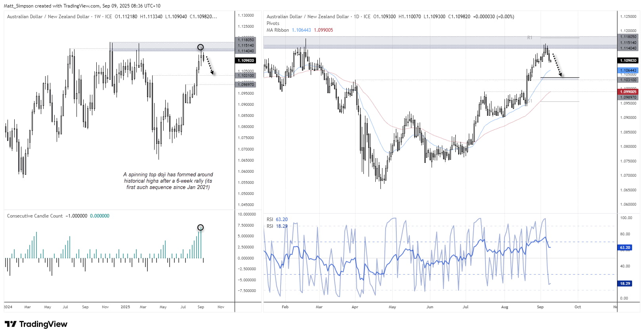Click the blue 63.20 RSI tag on the axis

(x=625, y=248)
